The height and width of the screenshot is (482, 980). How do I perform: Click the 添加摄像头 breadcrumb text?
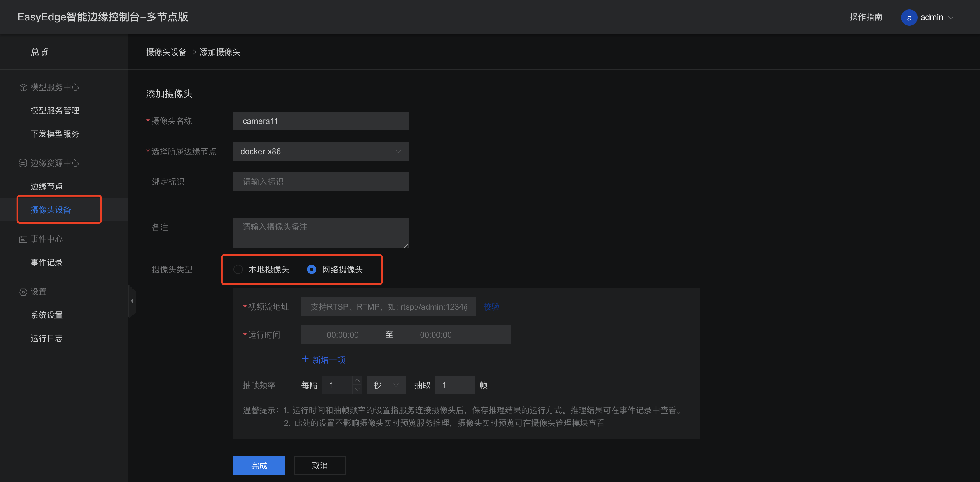220,52
